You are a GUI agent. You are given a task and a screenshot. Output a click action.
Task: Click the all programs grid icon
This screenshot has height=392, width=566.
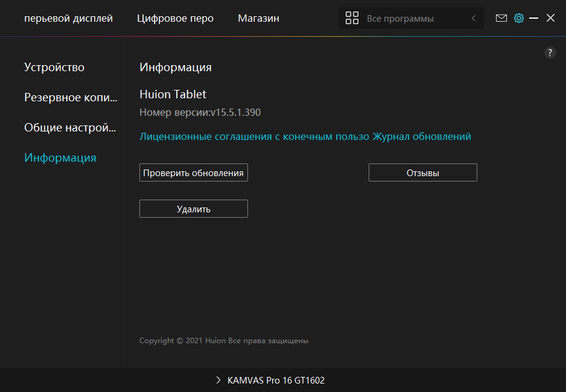point(352,18)
